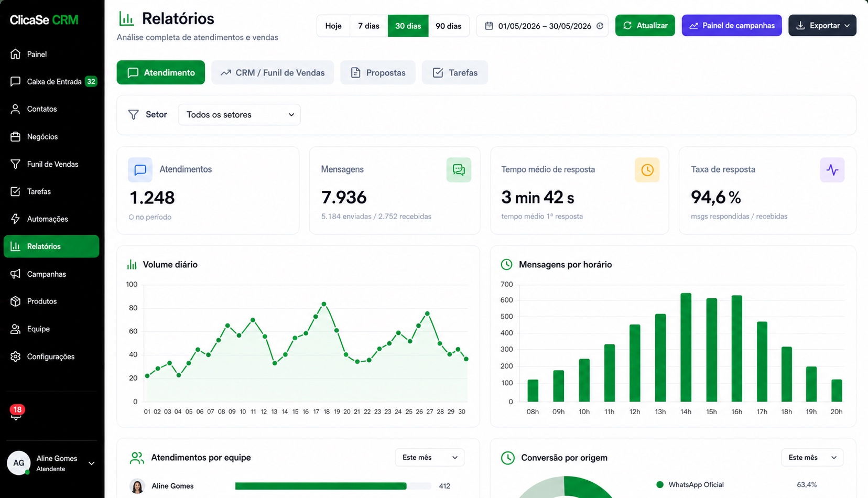Select the Hoje period option
This screenshot has height=498, width=868.
tap(333, 26)
